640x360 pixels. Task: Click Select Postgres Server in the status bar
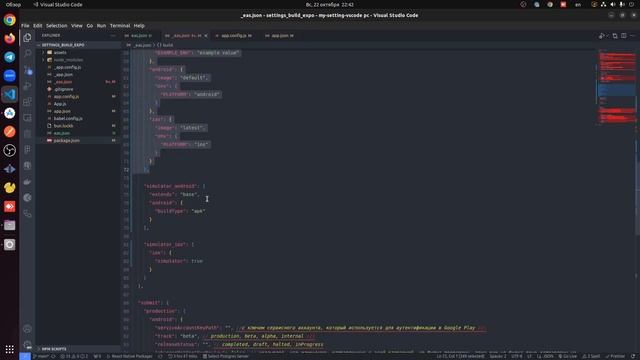tap(226, 356)
